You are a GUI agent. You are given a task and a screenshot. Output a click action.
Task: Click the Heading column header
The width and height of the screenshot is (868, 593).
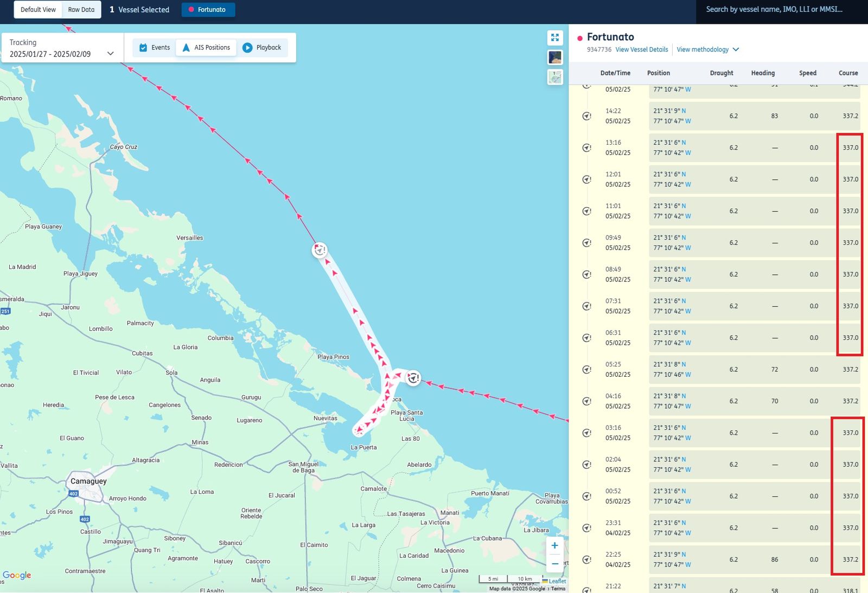point(763,73)
